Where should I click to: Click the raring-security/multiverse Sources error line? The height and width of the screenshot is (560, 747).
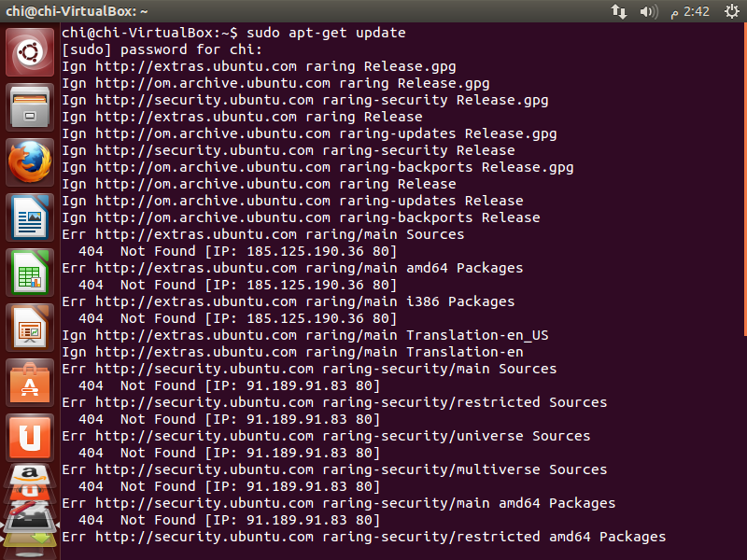pyautogui.click(x=334, y=469)
